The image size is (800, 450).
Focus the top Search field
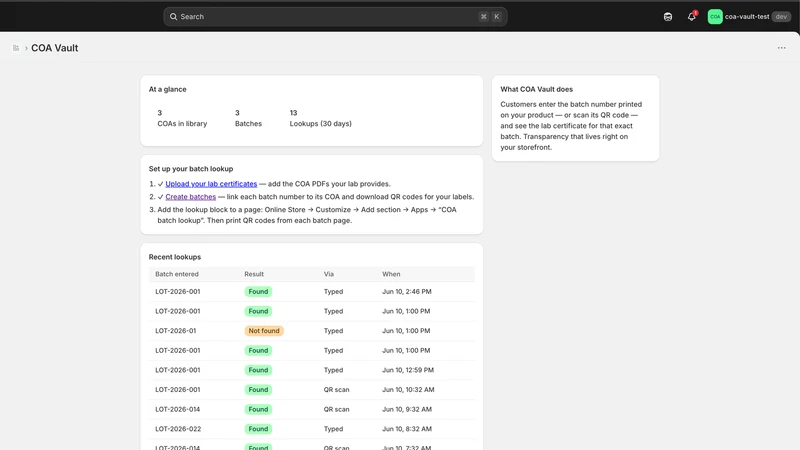point(335,17)
